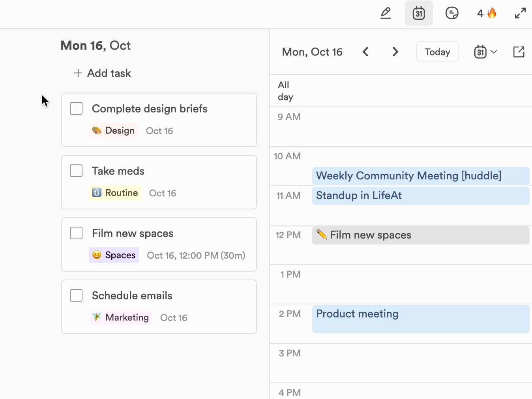Open Weekly Community Meeting event
This screenshot has height=399, width=532.
(x=420, y=176)
